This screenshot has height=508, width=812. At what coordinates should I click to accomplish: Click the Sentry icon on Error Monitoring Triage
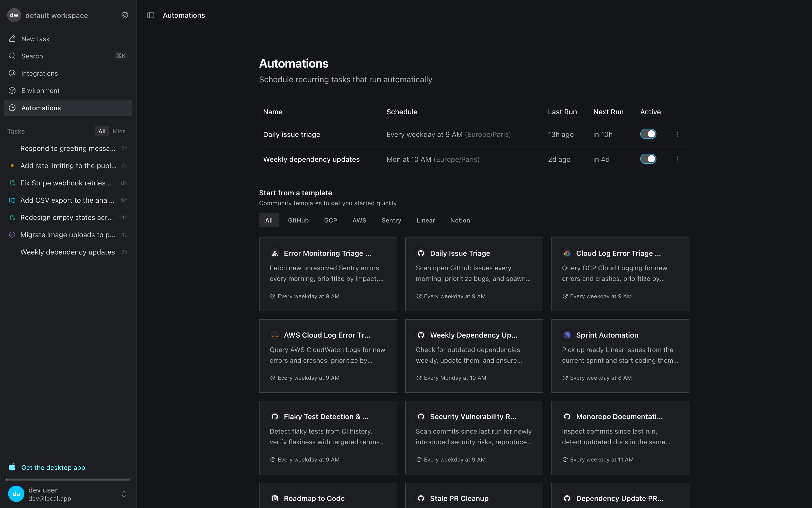tap(275, 253)
